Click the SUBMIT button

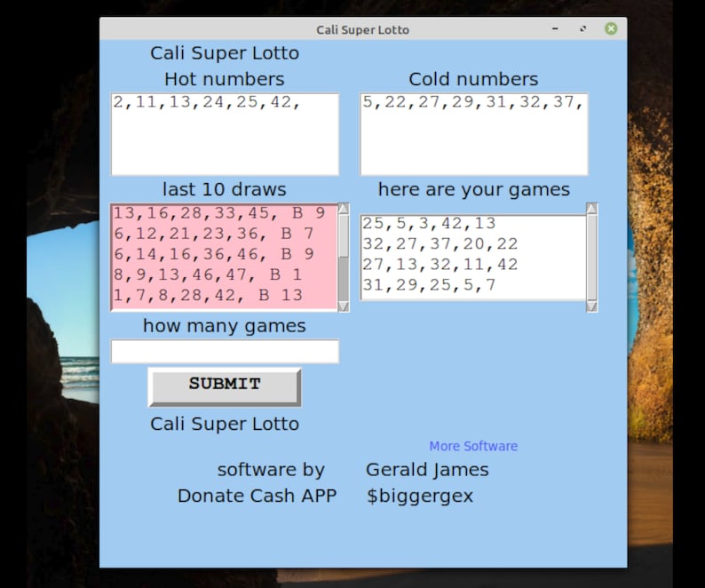[225, 387]
